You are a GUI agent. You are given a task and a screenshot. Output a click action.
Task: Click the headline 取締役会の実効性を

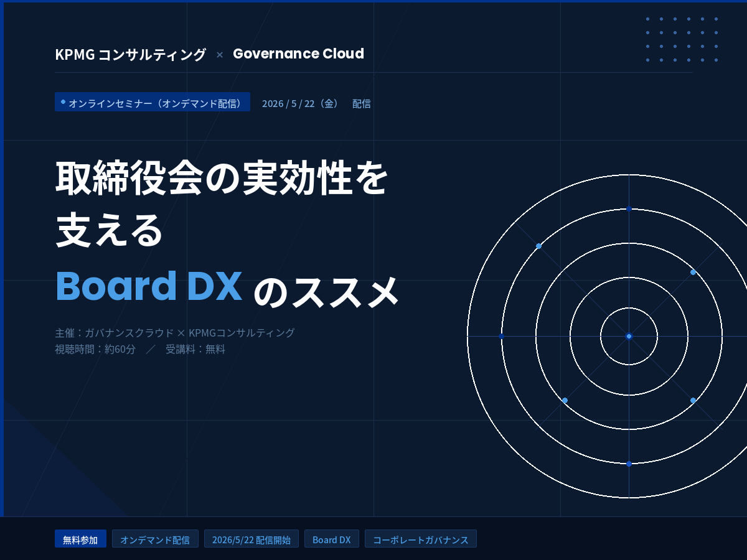point(222,177)
